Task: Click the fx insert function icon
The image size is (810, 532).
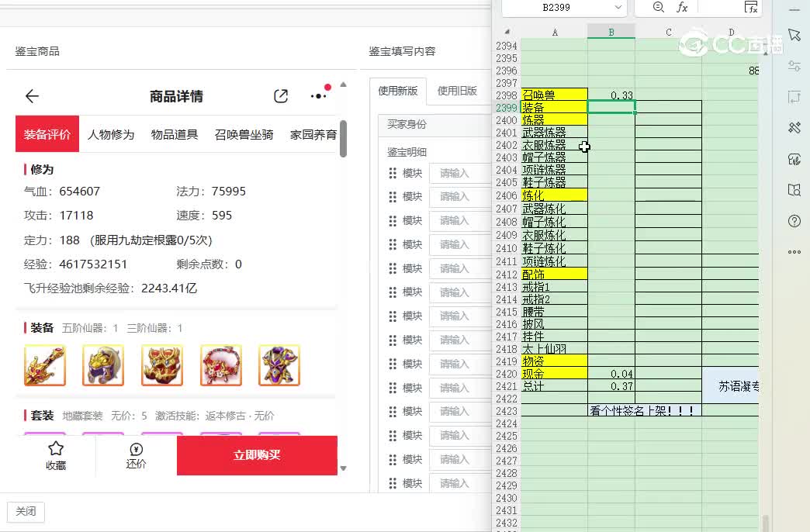Action: coord(682,8)
